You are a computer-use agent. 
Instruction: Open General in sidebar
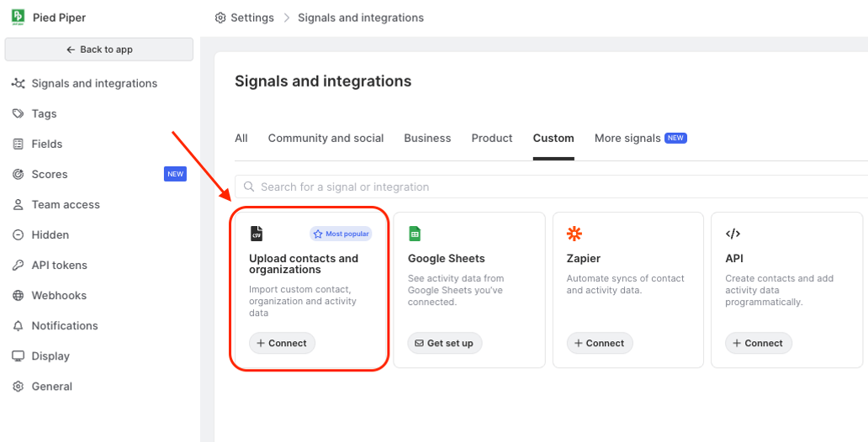52,387
